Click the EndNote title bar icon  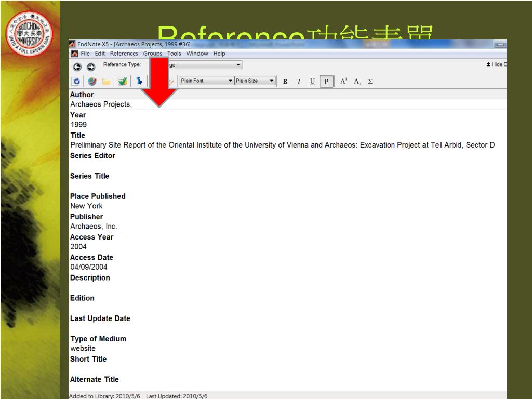coord(72,44)
